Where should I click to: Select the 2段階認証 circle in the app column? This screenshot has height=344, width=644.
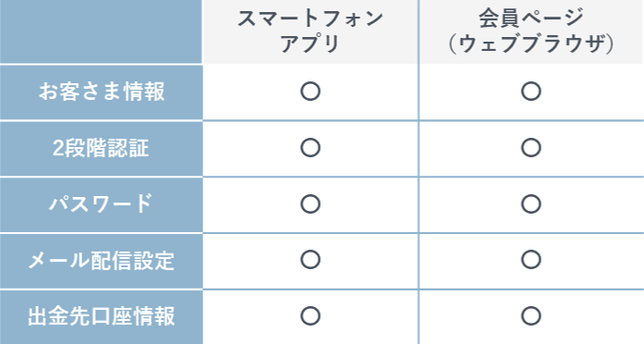tap(310, 148)
